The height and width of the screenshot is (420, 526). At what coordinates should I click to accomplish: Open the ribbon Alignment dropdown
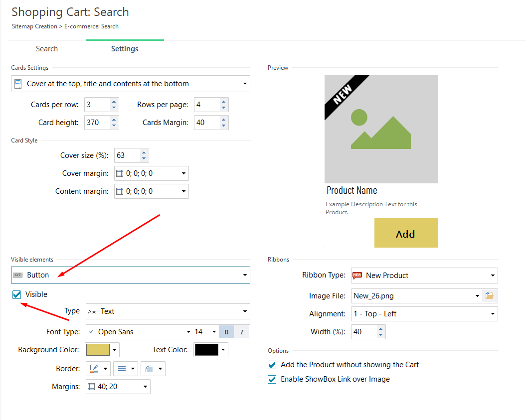[x=424, y=314]
